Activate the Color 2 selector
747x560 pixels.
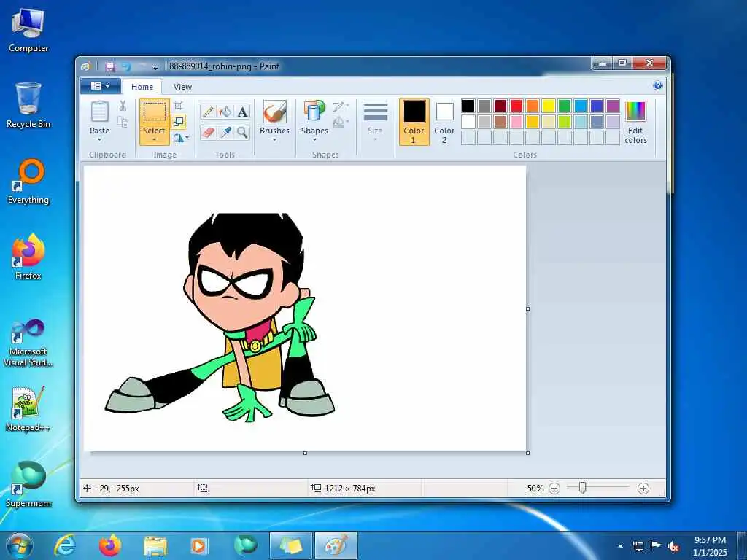pos(444,122)
